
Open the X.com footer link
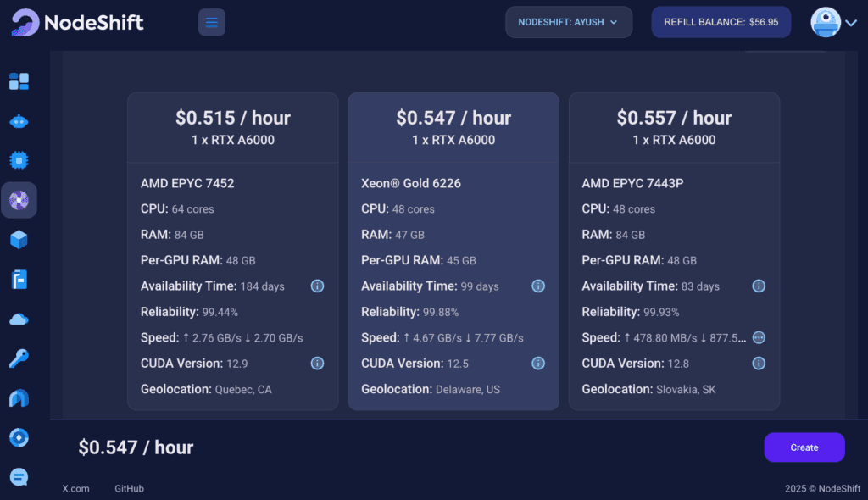[x=75, y=488]
